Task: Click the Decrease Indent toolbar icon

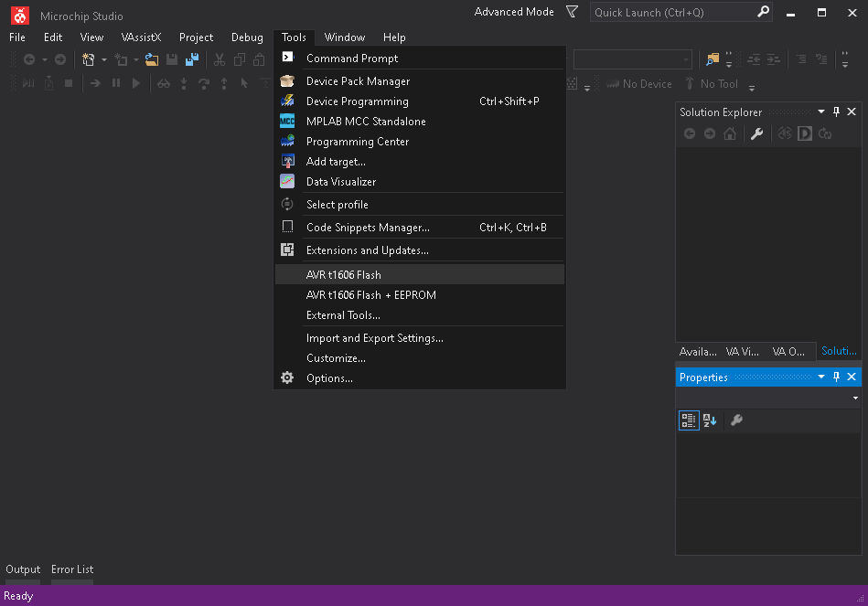Action: (x=754, y=59)
